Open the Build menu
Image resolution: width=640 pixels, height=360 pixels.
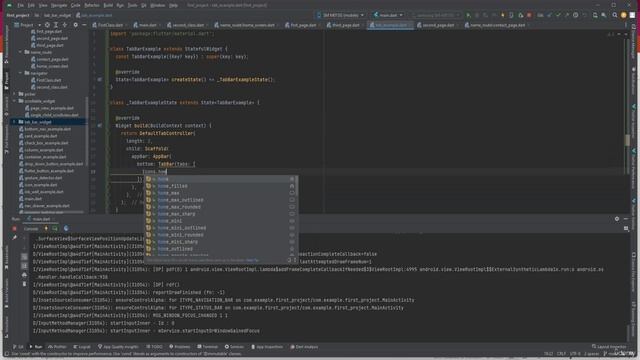tap(108, 5)
